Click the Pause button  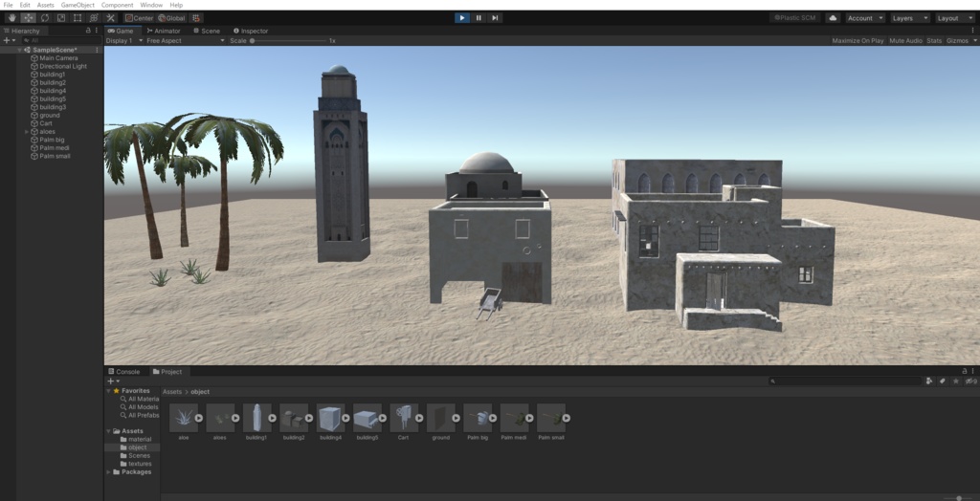coord(479,18)
